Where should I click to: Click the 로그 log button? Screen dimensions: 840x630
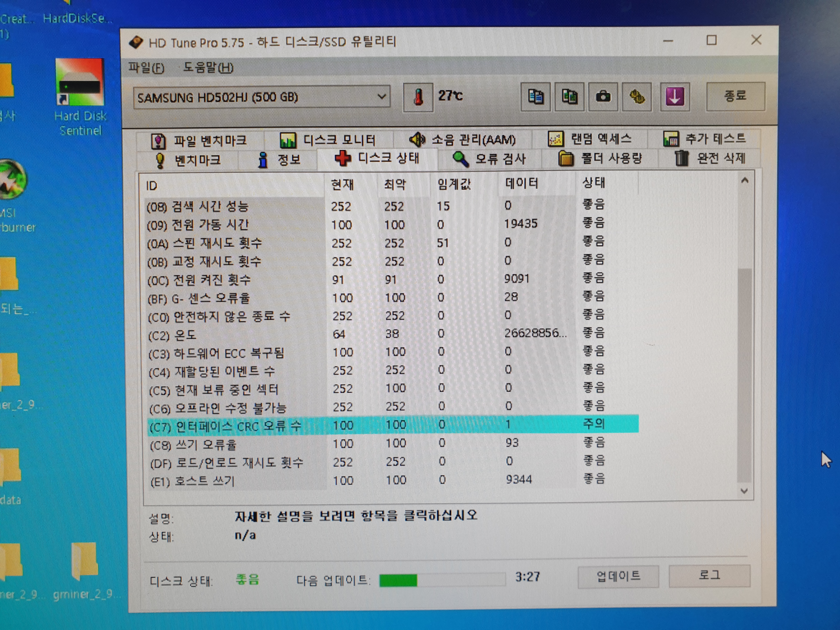[709, 575]
